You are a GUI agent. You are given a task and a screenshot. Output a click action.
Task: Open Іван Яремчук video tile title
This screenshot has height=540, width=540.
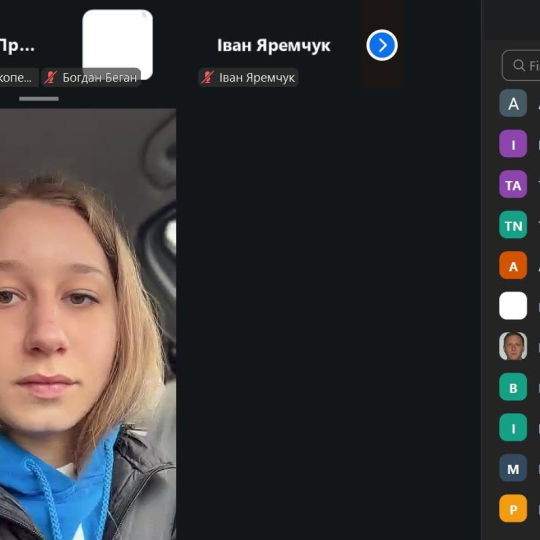coord(274,45)
